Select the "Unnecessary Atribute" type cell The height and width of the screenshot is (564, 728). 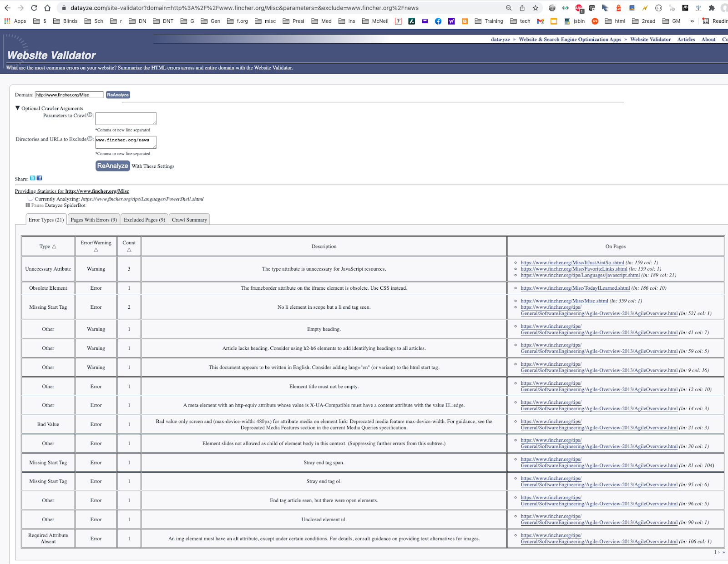[x=48, y=269]
